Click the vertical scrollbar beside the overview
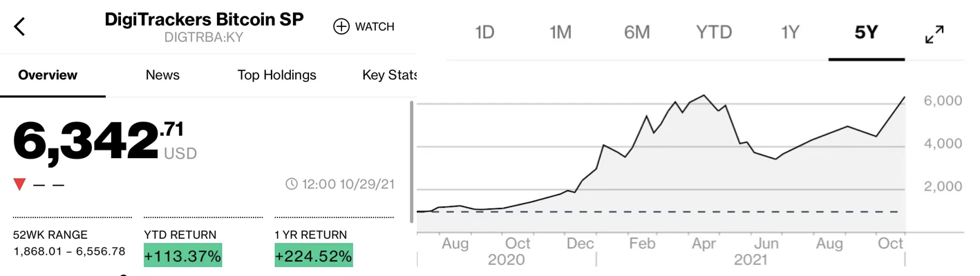980x276 pixels. (x=413, y=162)
